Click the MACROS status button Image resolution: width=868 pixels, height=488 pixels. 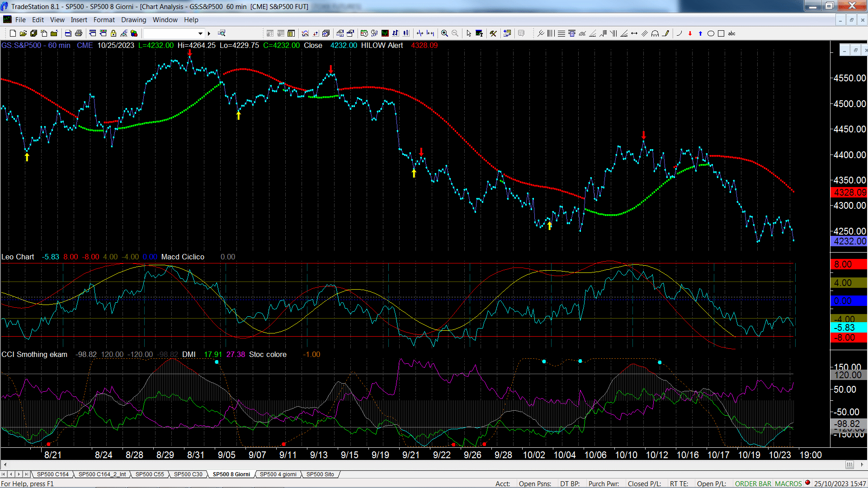(x=788, y=483)
